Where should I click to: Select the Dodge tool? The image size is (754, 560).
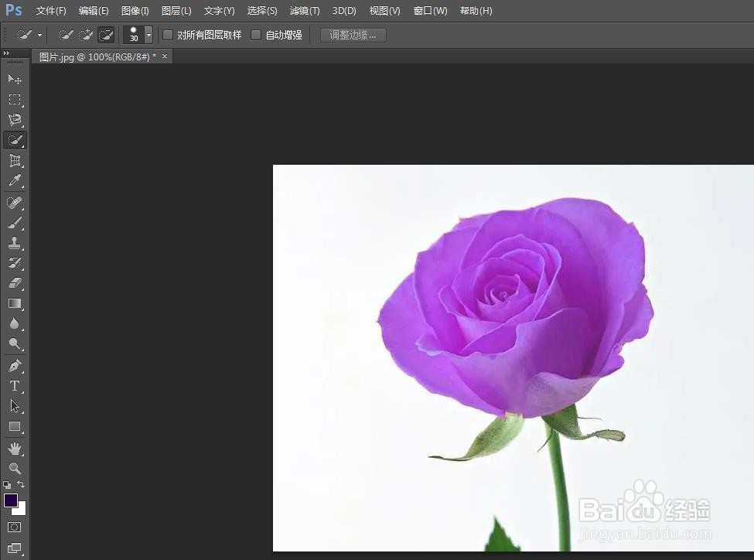pos(15,344)
